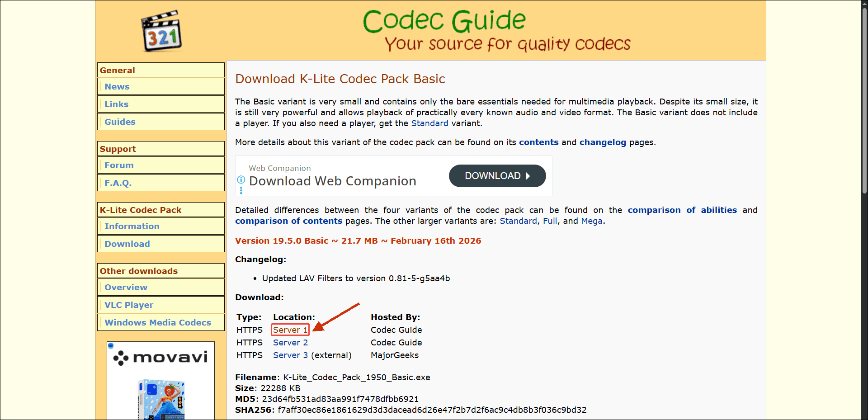The image size is (868, 420).
Task: Open the Download section in the sidebar
Action: [127, 244]
